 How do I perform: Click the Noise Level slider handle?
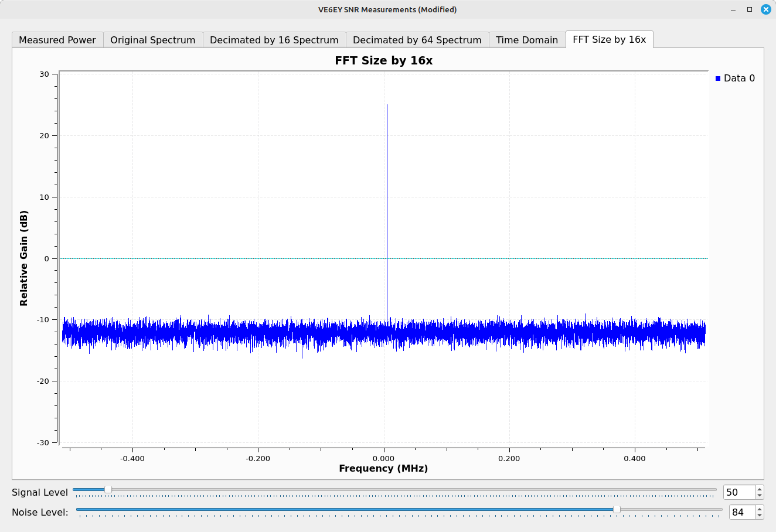click(x=617, y=509)
